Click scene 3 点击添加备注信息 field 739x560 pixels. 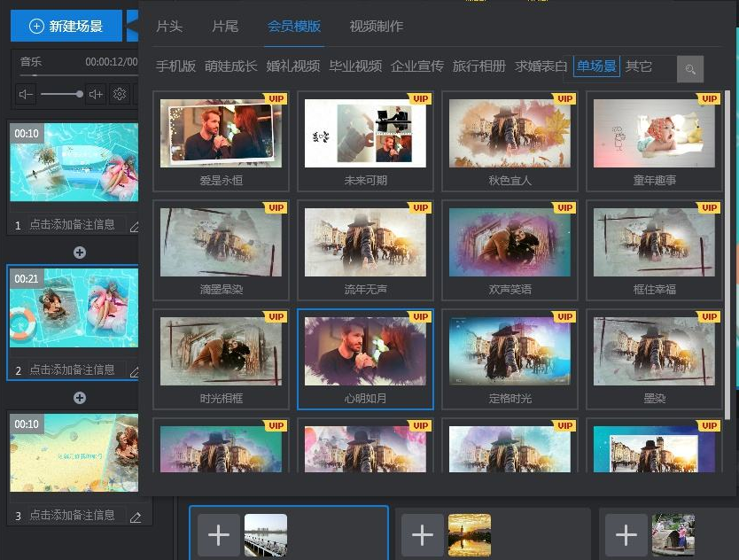pos(73,515)
